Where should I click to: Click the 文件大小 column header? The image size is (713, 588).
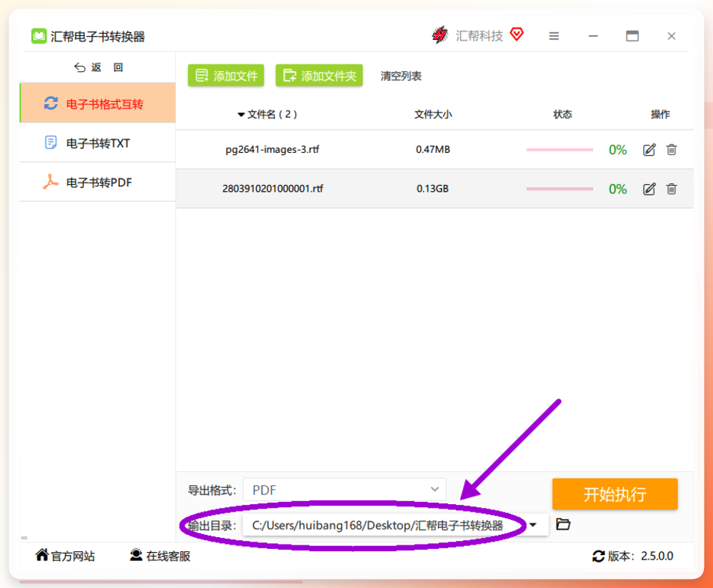tap(433, 114)
